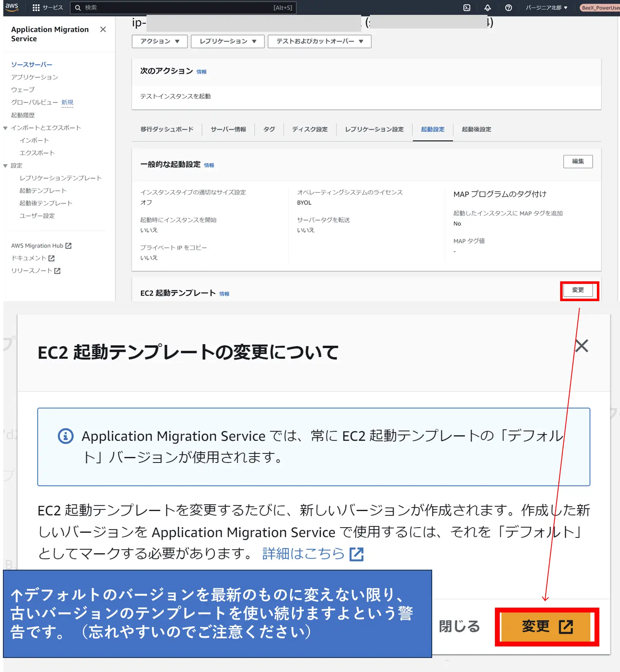Switch to the サーバー情報 tab
This screenshot has width=620, height=672.
(x=228, y=129)
